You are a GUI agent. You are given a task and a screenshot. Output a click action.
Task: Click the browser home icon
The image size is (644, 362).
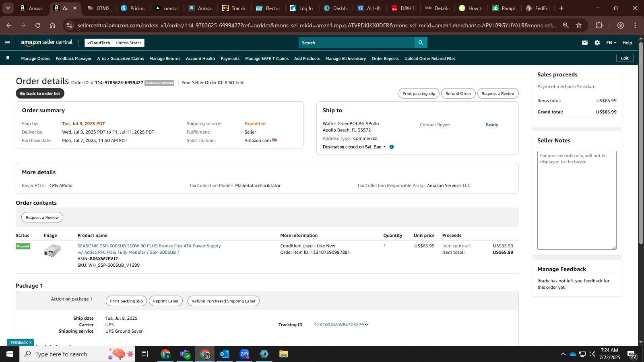52,25
